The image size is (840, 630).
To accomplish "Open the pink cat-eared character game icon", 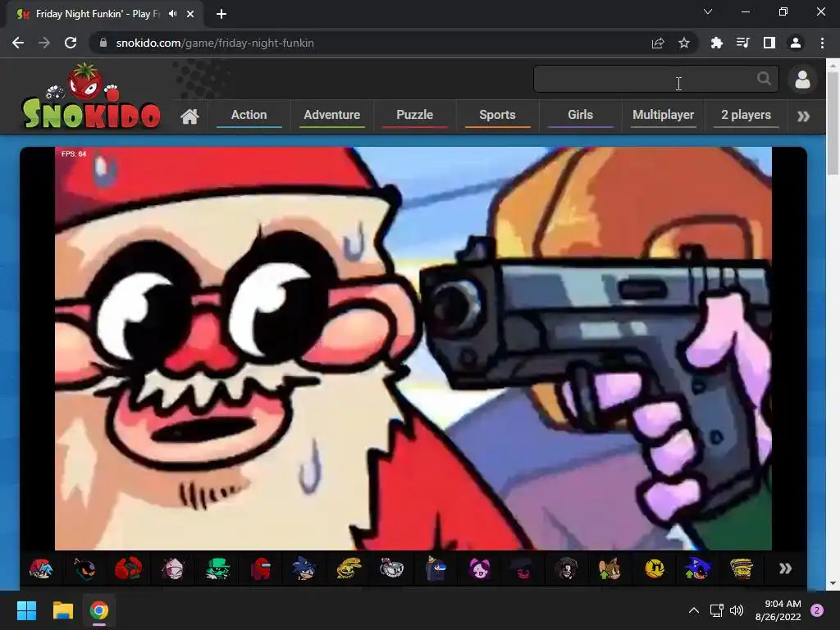I will coord(479,568).
